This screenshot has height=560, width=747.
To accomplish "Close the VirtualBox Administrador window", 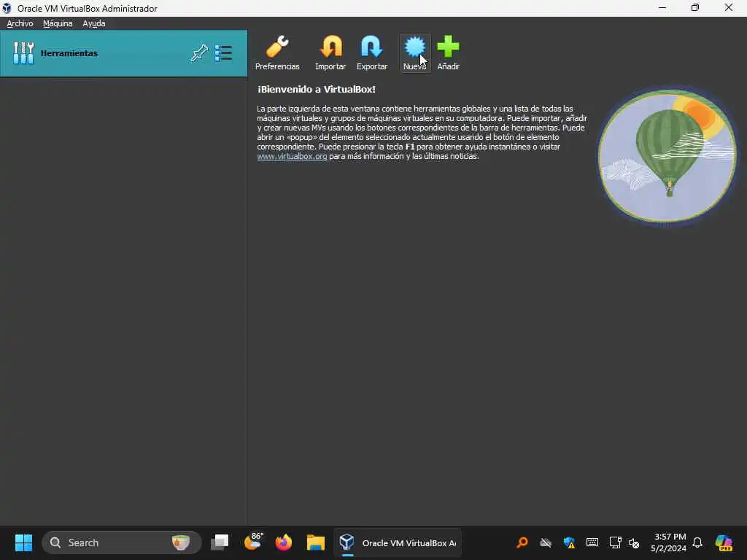I will 729,8.
